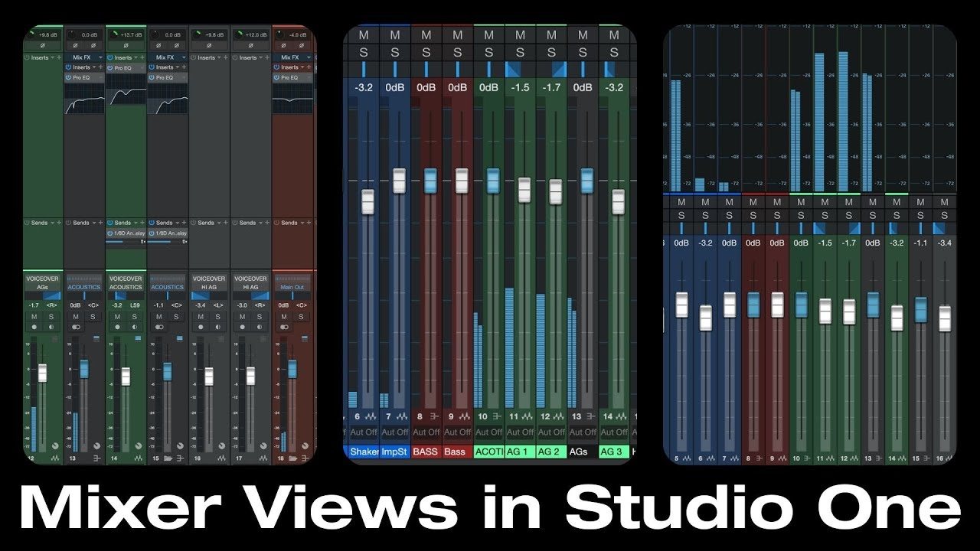
Task: Click waveform icon beside 11 on AG 1 channel
Action: point(529,416)
